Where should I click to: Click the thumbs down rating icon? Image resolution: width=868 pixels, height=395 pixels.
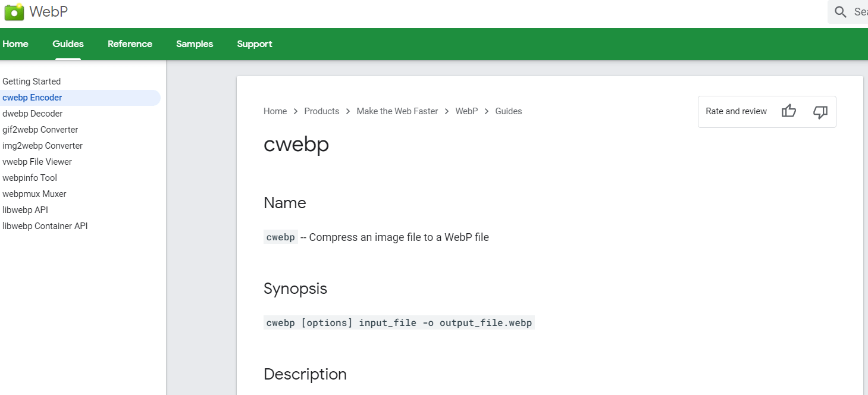(820, 111)
